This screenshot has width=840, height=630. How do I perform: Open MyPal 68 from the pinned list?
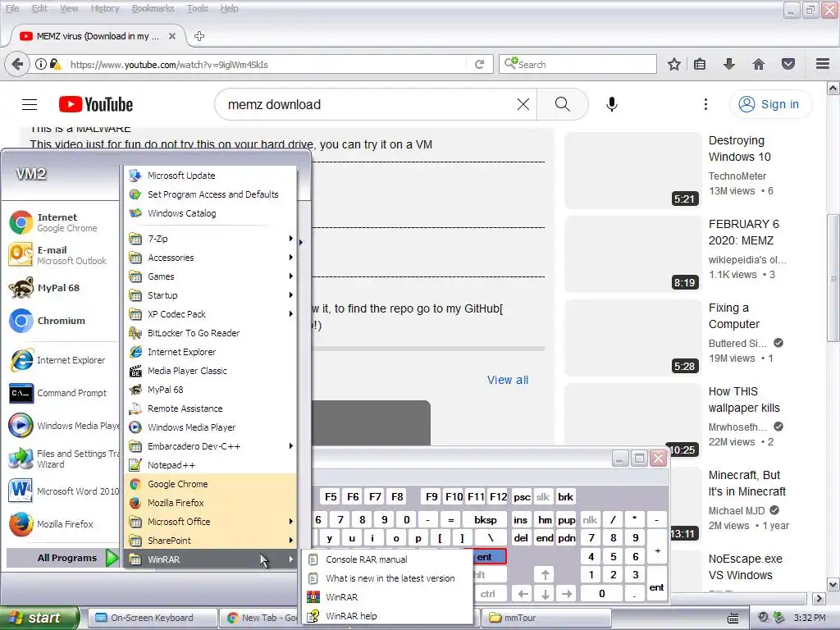click(x=62, y=288)
